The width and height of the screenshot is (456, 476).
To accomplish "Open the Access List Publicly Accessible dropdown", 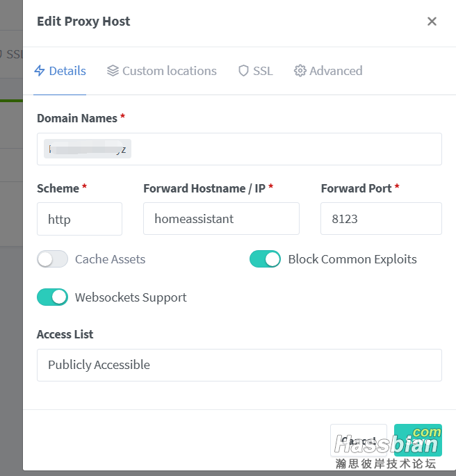I will tap(239, 365).
